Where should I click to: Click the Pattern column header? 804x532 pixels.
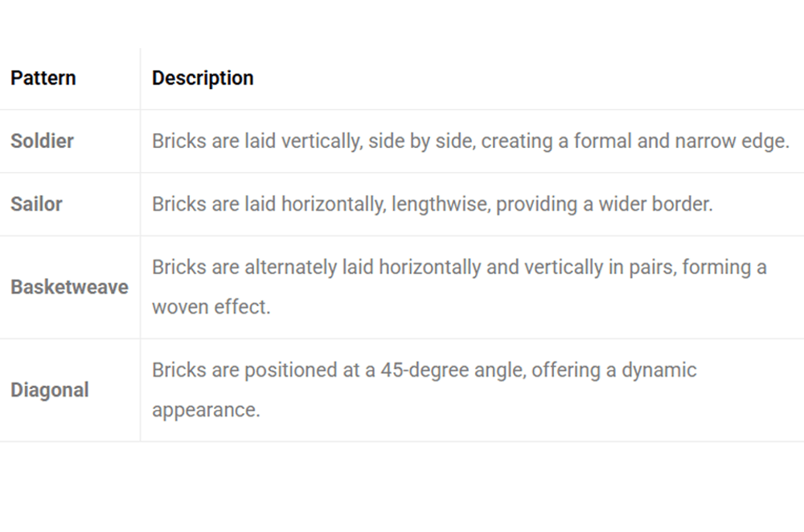43,78
